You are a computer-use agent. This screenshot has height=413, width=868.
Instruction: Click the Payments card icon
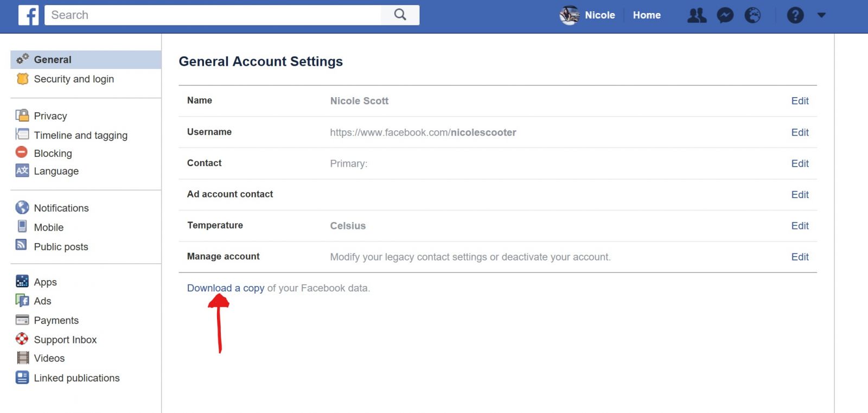[x=22, y=320]
